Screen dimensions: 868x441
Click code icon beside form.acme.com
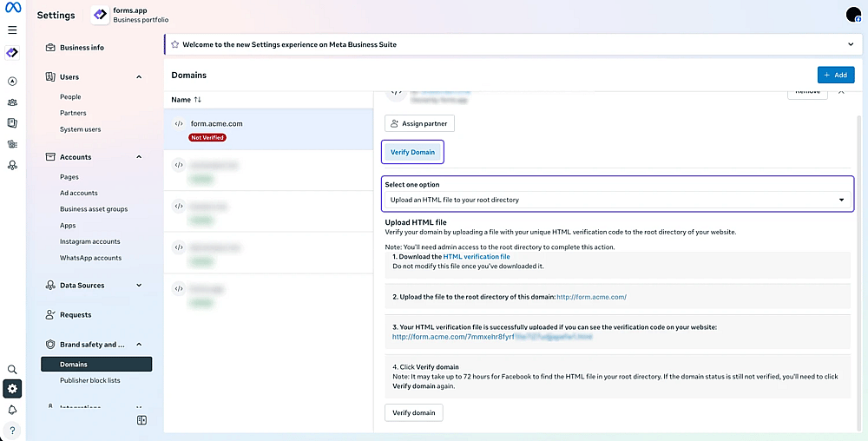pyautogui.click(x=179, y=124)
